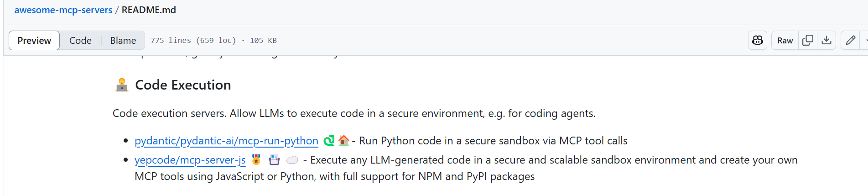This screenshot has height=196, width=868.
Task: Copy raw file contents icon
Action: tap(808, 41)
